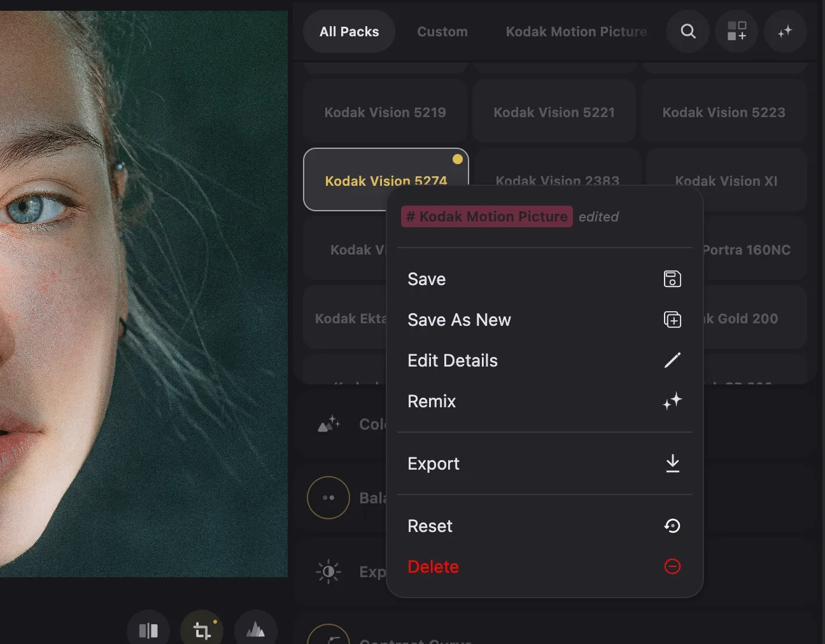Select the Gold 200 preset
Image resolution: width=825 pixels, height=644 pixels.
pyautogui.click(x=754, y=318)
